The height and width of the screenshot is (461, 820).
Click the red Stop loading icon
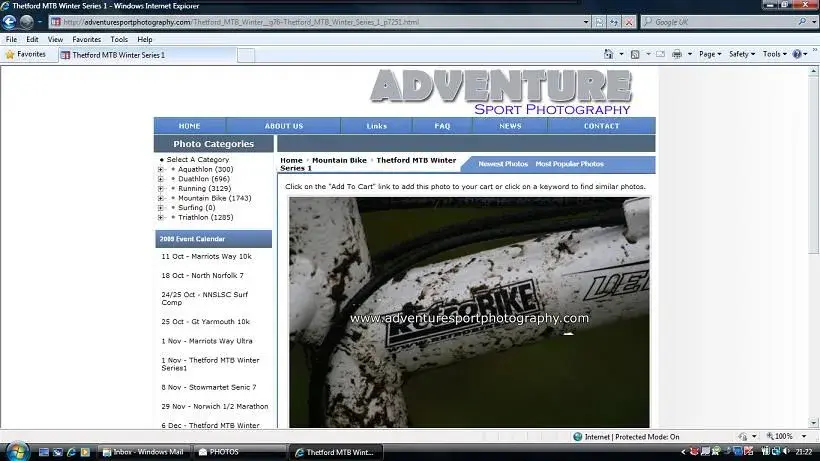click(x=629, y=22)
